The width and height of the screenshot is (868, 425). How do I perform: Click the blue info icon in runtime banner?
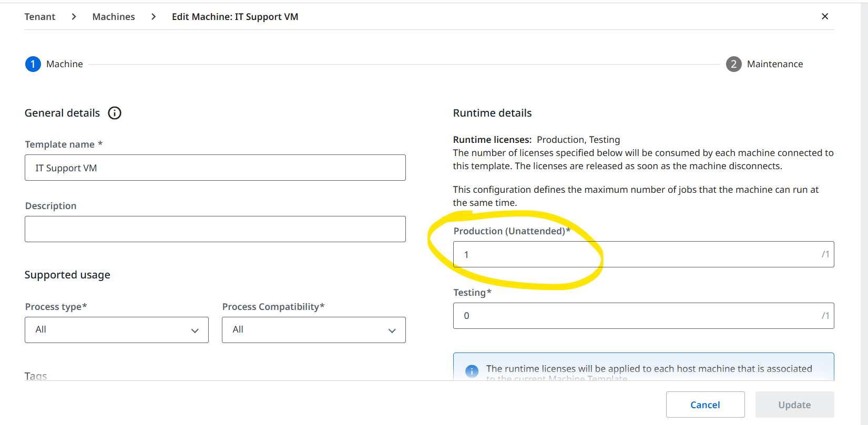472,371
